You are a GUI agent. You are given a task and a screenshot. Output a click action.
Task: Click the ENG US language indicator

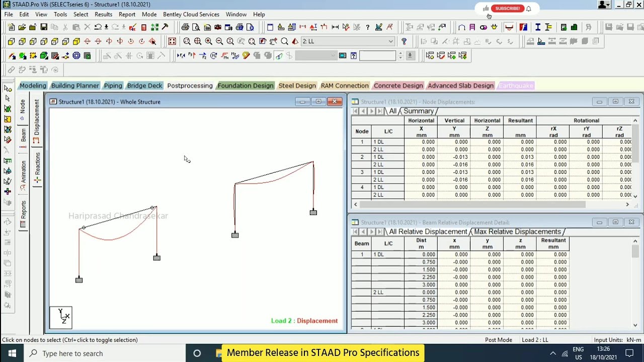click(579, 353)
